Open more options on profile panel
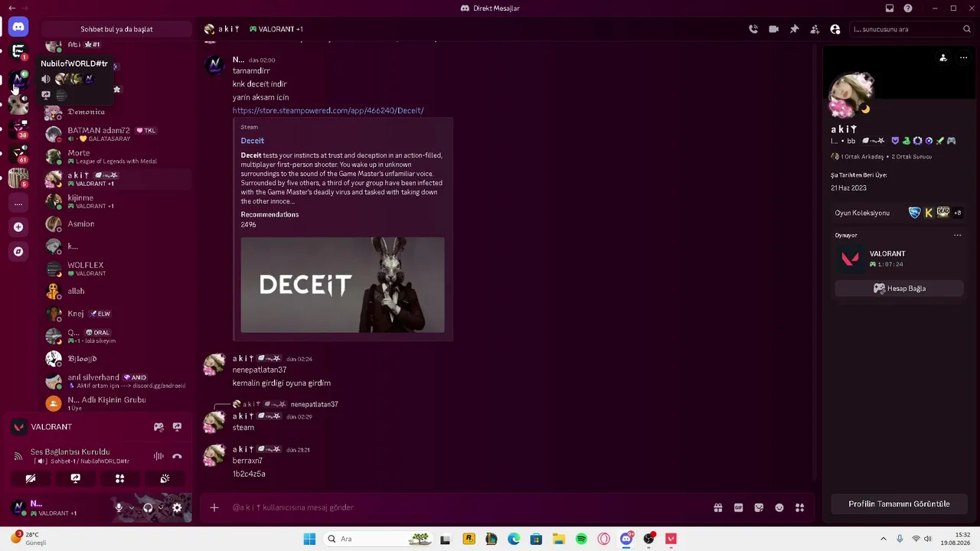The width and height of the screenshot is (980, 551). point(963,58)
